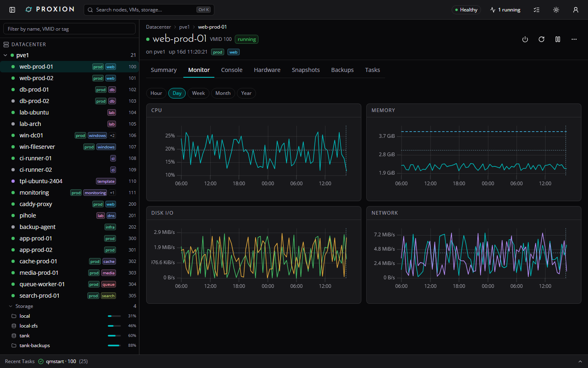Open the task list icon in header
The width and height of the screenshot is (588, 368).
537,10
